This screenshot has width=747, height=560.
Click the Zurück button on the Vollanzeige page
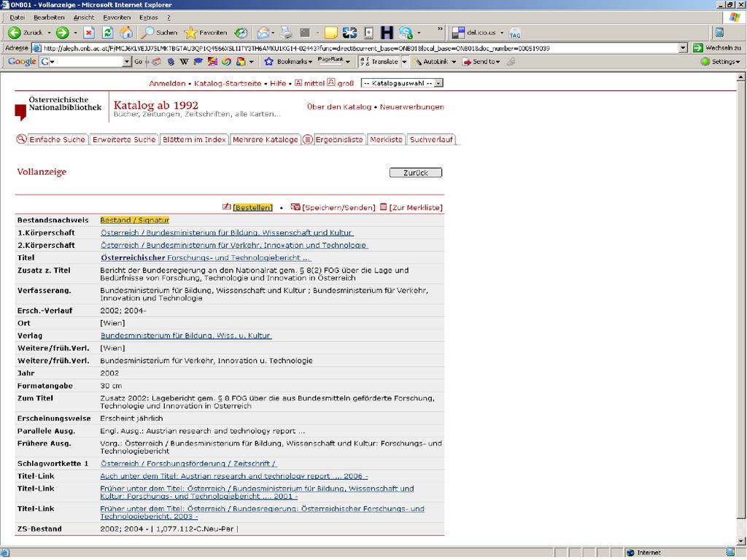[415, 172]
